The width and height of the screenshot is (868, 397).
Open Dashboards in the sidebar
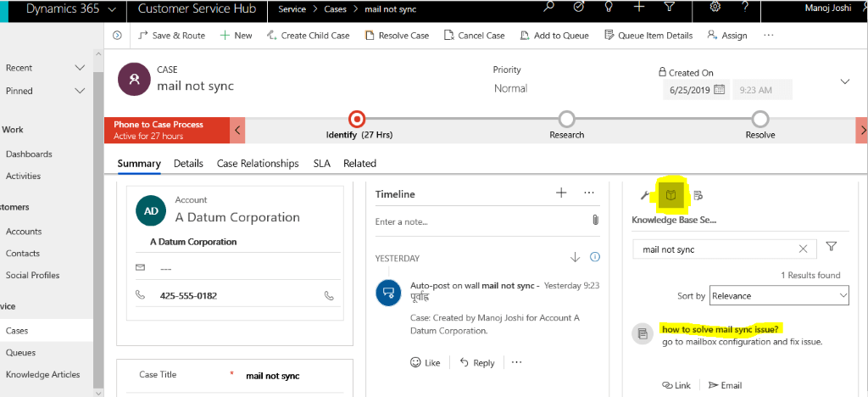29,154
